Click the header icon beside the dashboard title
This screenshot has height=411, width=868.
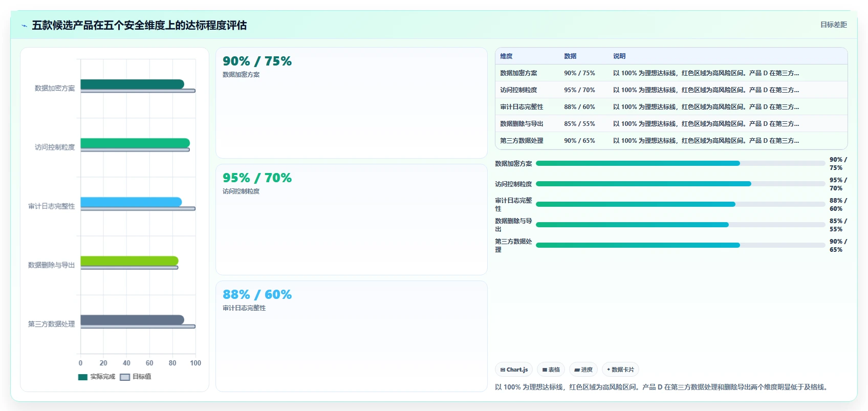[24, 26]
